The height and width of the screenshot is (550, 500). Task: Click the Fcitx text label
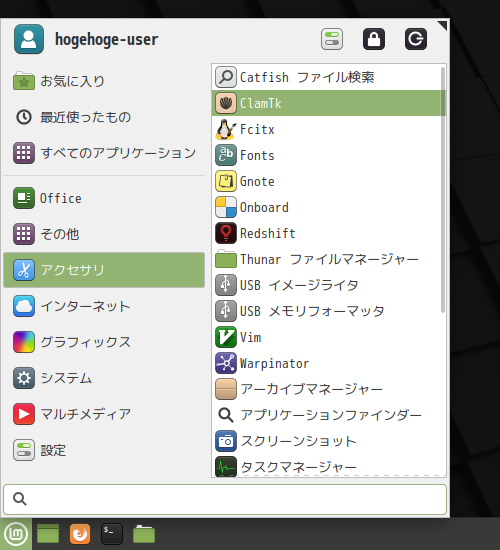pyautogui.click(x=257, y=129)
